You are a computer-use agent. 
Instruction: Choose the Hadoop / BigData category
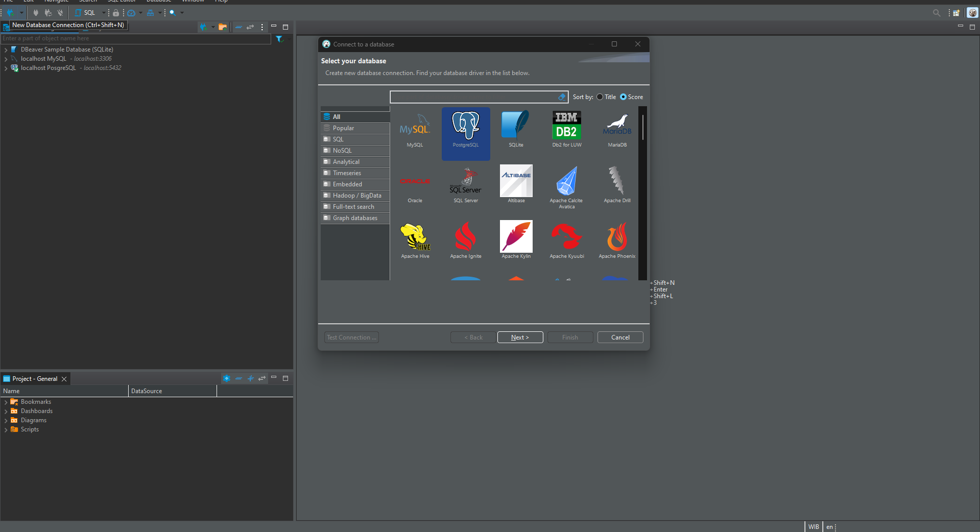[355, 196]
